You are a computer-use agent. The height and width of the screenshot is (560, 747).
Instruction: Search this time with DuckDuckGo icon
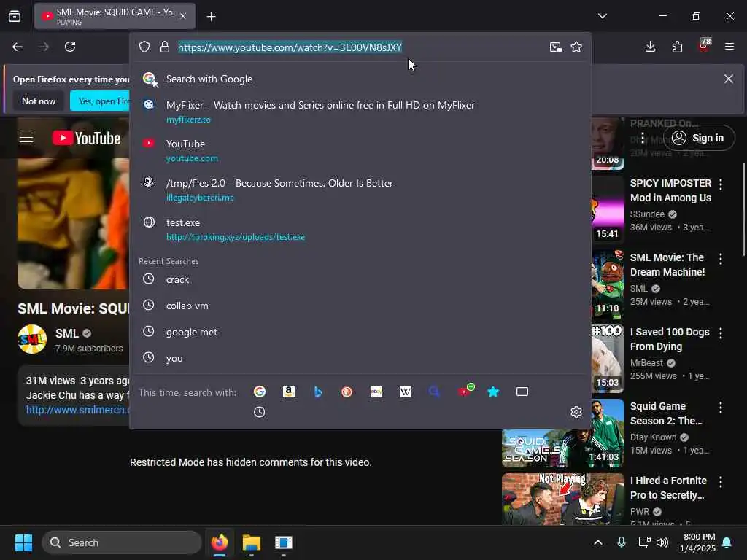tap(347, 392)
